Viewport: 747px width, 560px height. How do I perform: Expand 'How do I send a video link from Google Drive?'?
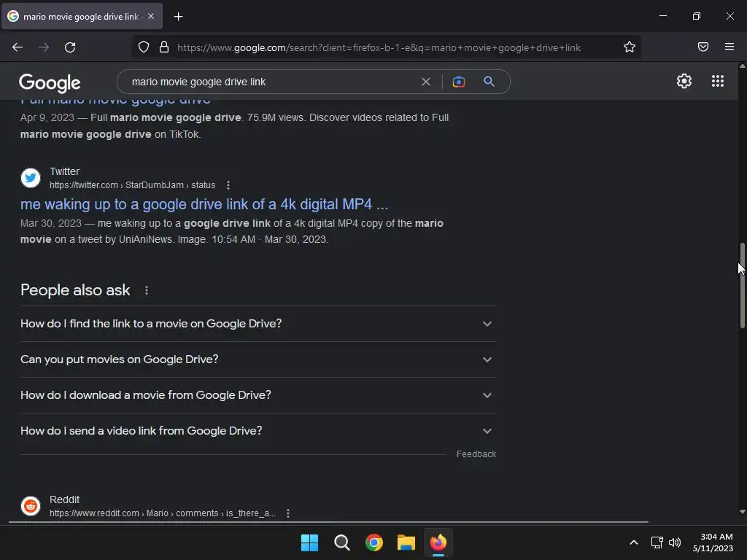tap(258, 431)
